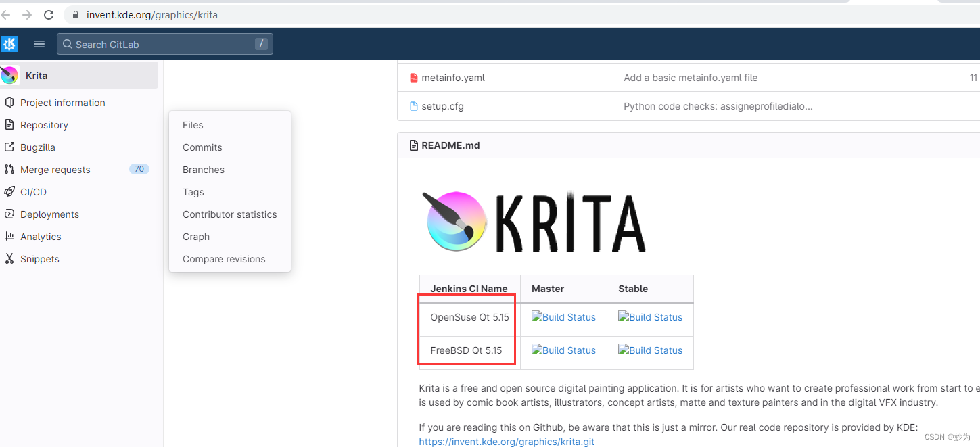Open the hamburger navigation menu
This screenshot has height=447, width=980.
[x=39, y=44]
